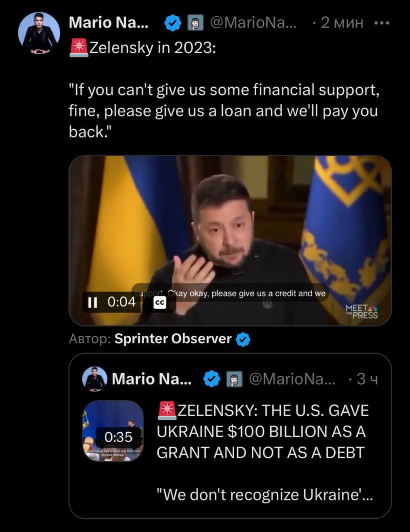Screen dimensions: 410x532
Task: Open the three-dot more options menu
Action: [381, 23]
